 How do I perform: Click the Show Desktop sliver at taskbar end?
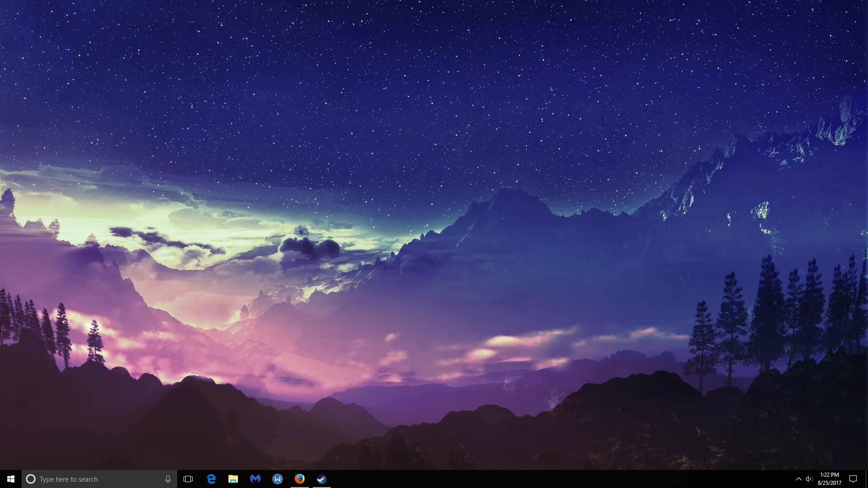pyautogui.click(x=866, y=479)
